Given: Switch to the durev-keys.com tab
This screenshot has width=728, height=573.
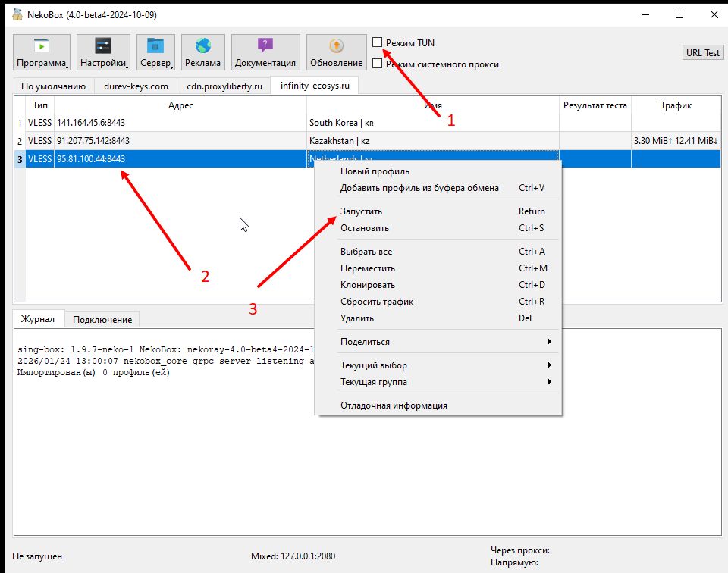Looking at the screenshot, I should tap(136, 86).
